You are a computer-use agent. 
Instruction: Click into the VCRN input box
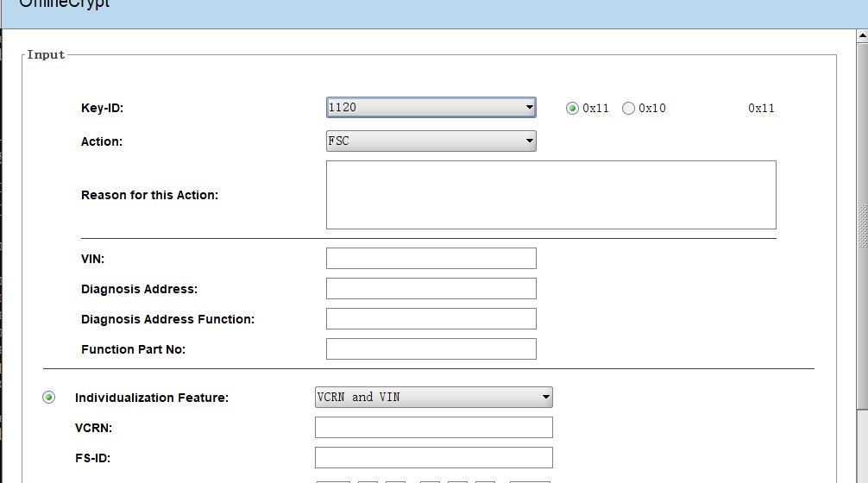click(x=433, y=428)
